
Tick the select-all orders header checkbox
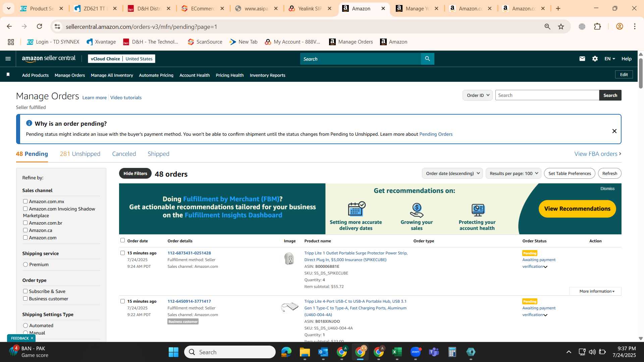click(122, 240)
